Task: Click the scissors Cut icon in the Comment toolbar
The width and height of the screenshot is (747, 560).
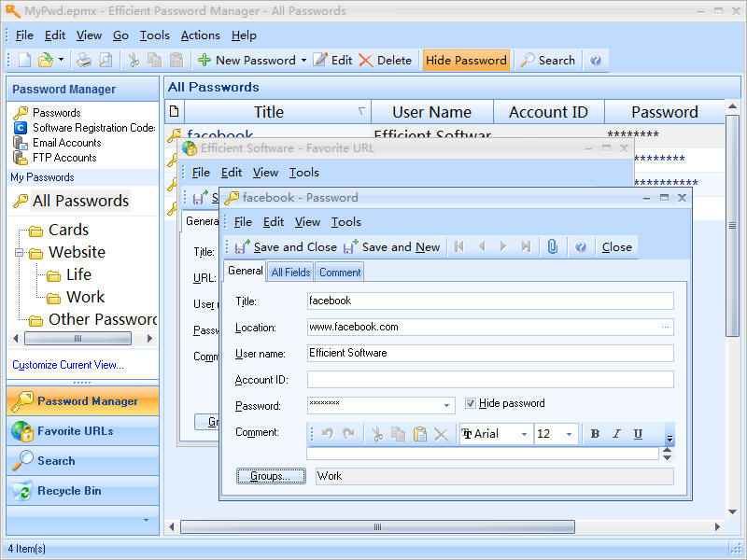Action: (x=377, y=434)
